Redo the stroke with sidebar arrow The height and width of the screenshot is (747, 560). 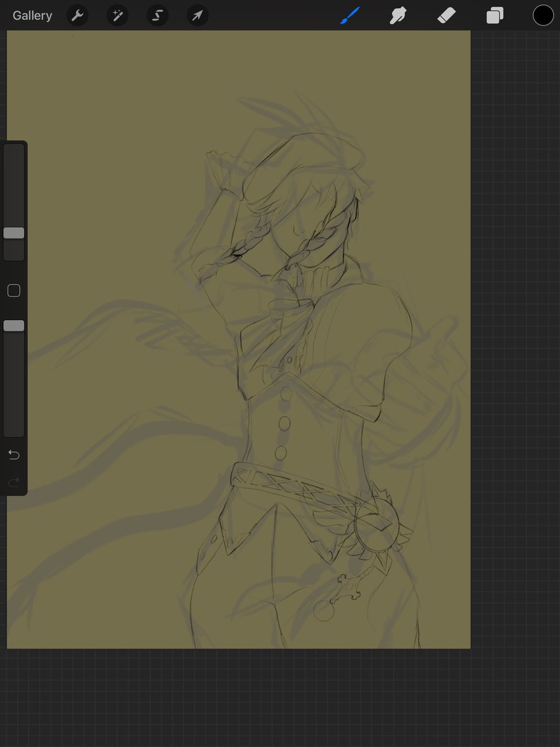click(x=14, y=482)
